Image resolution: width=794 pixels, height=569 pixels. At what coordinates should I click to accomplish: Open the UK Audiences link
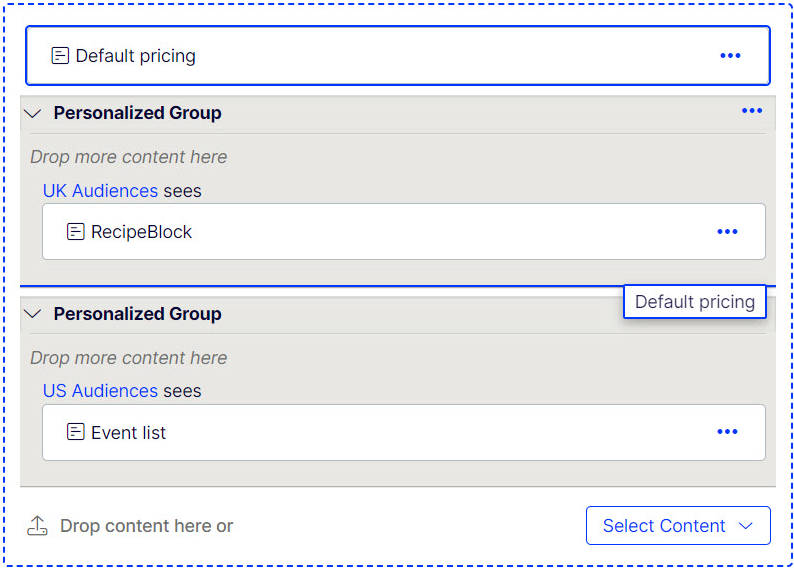tap(100, 191)
